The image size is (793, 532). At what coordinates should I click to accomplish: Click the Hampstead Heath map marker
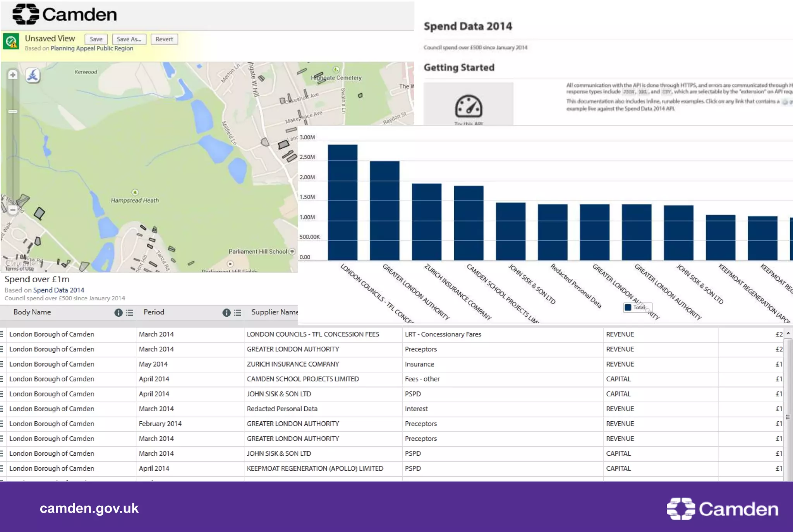(x=135, y=192)
